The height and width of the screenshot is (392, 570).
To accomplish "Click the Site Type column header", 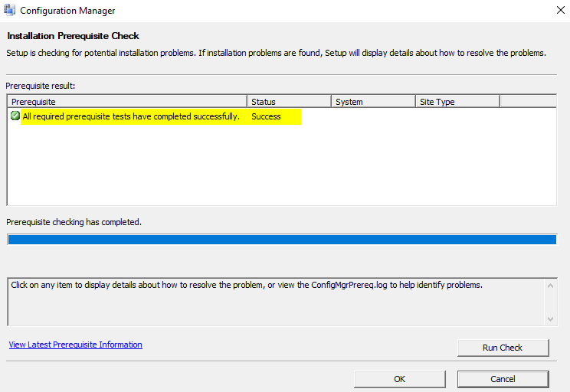I will tap(457, 102).
